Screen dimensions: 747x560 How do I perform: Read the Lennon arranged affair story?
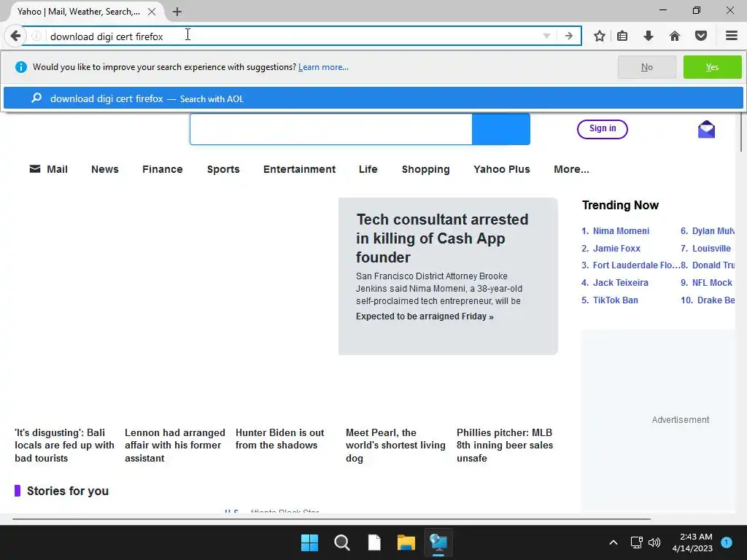[175, 446]
